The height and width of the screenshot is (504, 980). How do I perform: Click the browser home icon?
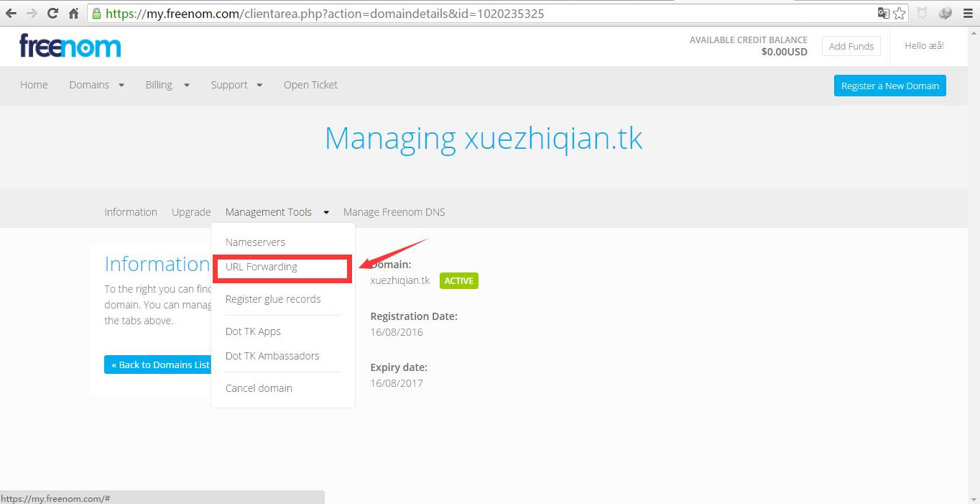pyautogui.click(x=73, y=13)
